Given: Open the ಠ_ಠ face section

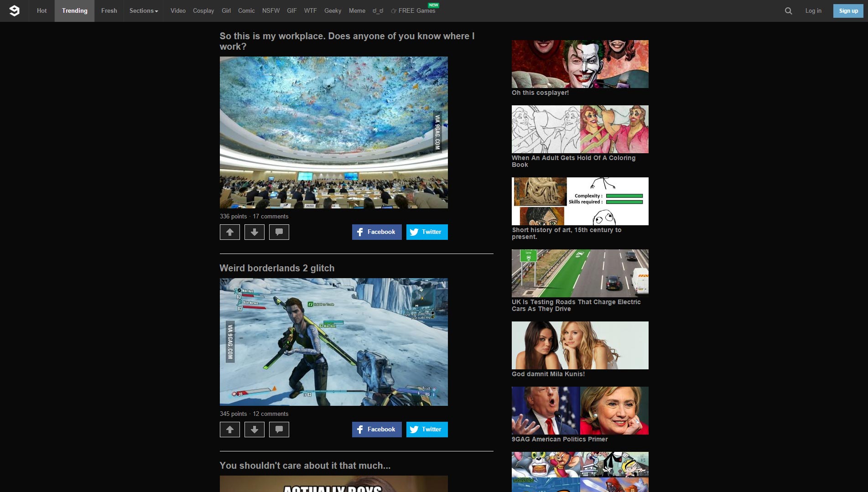Looking at the screenshot, I should [x=378, y=11].
